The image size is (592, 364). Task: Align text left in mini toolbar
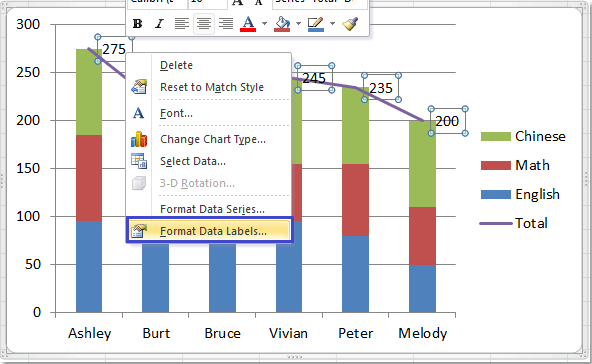point(182,24)
